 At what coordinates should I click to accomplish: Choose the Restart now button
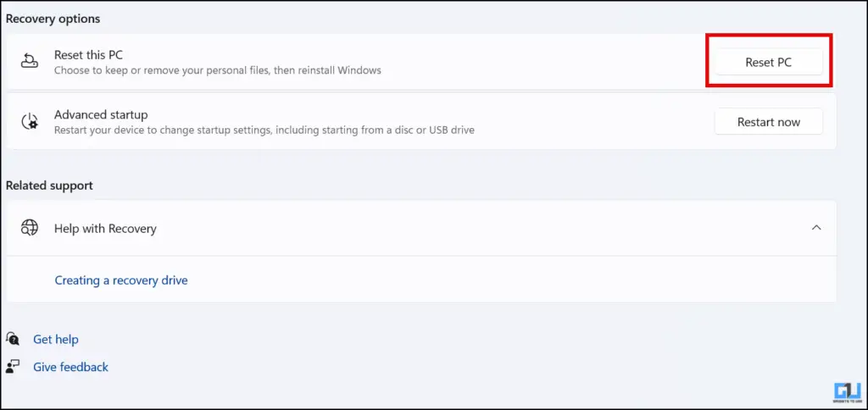click(768, 122)
